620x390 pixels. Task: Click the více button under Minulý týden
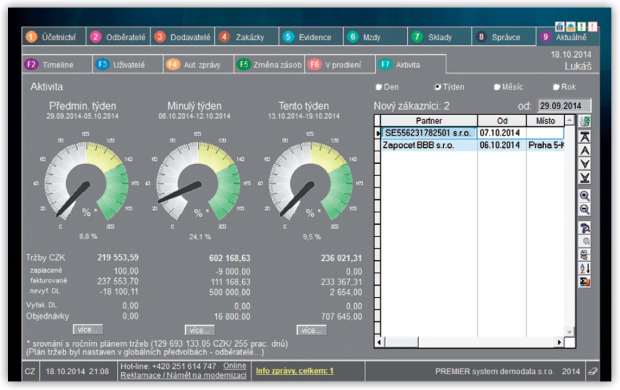coord(200,330)
